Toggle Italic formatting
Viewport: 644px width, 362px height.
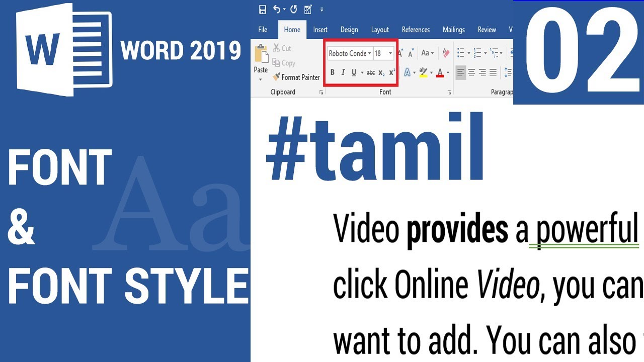pyautogui.click(x=343, y=73)
